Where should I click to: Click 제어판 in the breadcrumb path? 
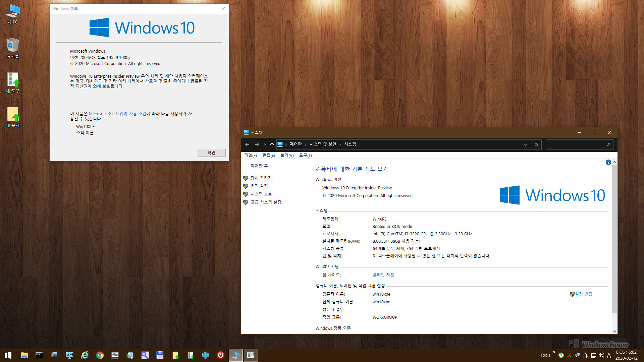click(296, 144)
